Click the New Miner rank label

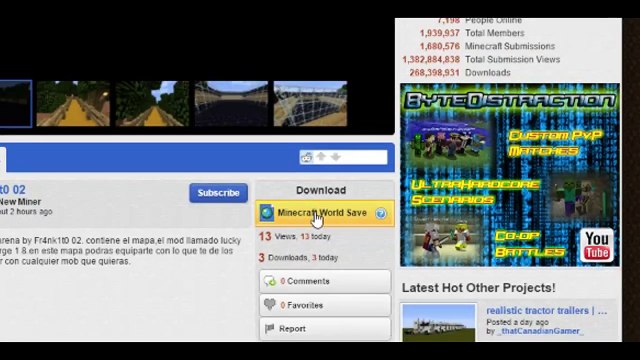point(20,202)
